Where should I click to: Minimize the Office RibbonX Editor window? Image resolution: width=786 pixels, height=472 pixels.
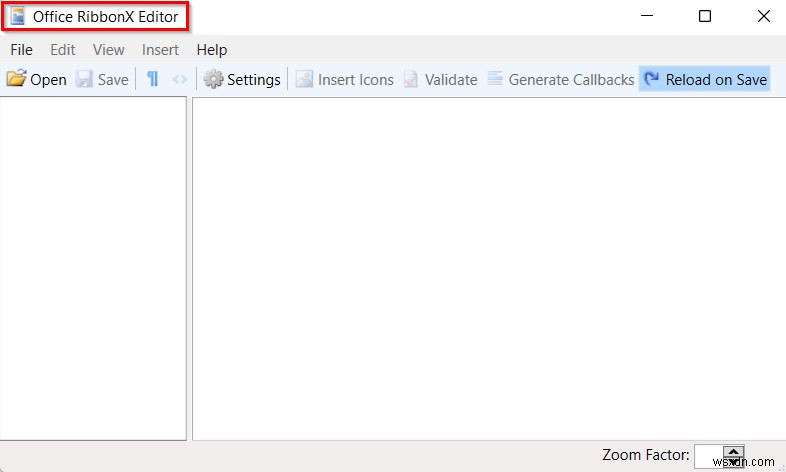(647, 16)
